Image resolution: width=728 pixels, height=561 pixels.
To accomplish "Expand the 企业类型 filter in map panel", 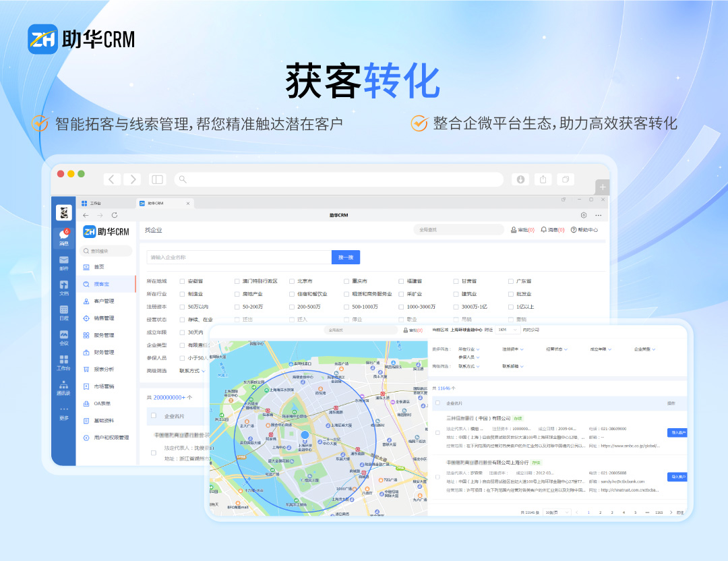I will (x=645, y=349).
